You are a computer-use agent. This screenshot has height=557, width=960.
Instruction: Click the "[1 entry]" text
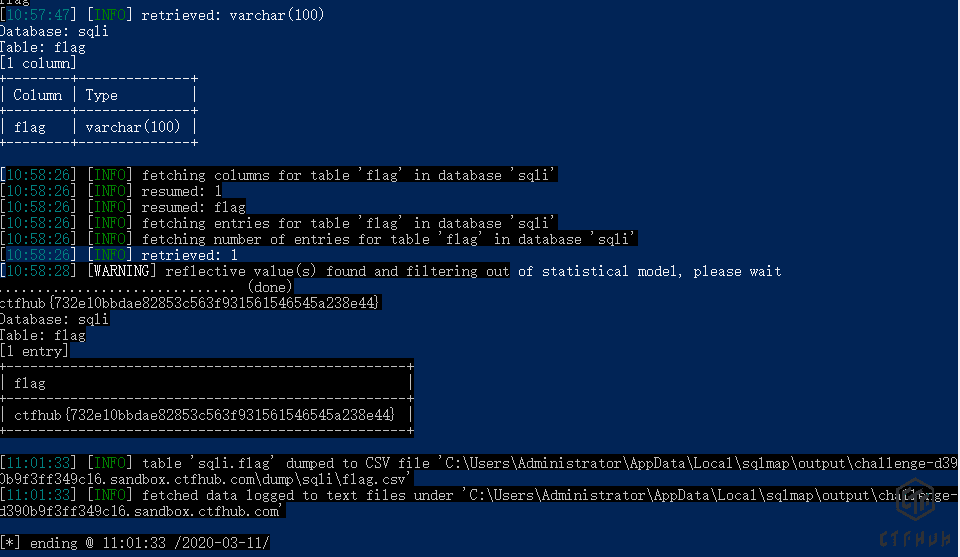[34, 351]
